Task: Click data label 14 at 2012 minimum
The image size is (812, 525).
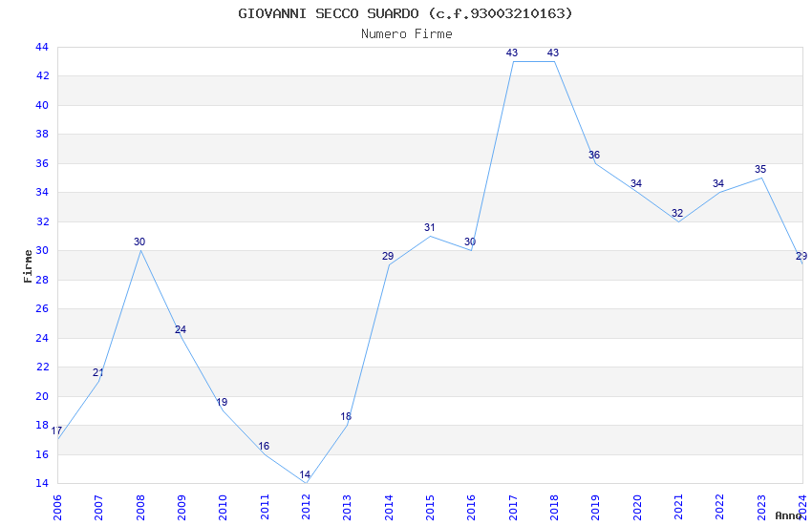Action: (305, 474)
